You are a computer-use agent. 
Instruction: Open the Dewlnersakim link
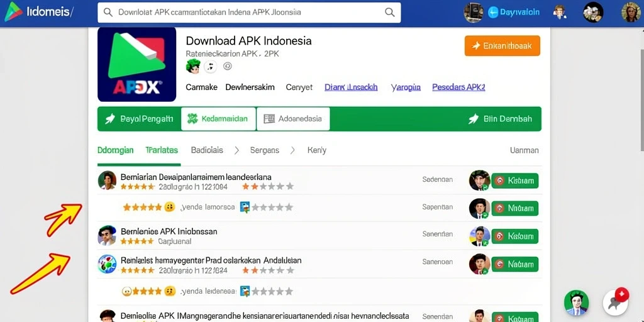tap(250, 87)
